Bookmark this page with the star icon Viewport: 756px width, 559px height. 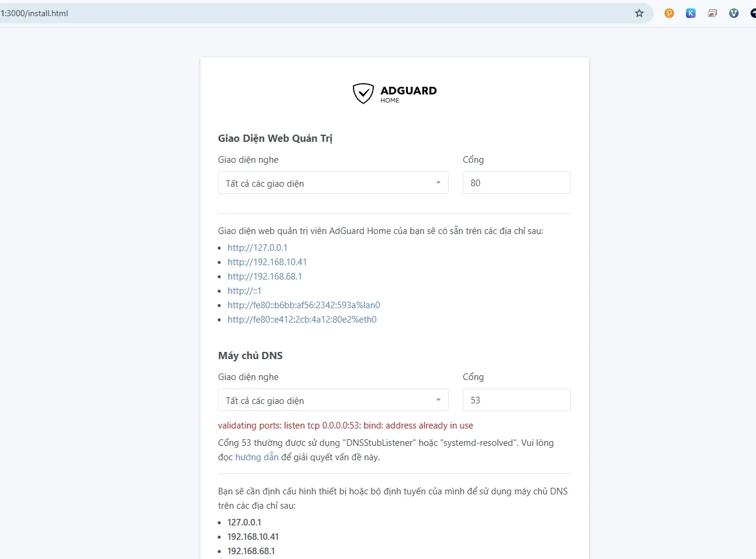(x=639, y=13)
